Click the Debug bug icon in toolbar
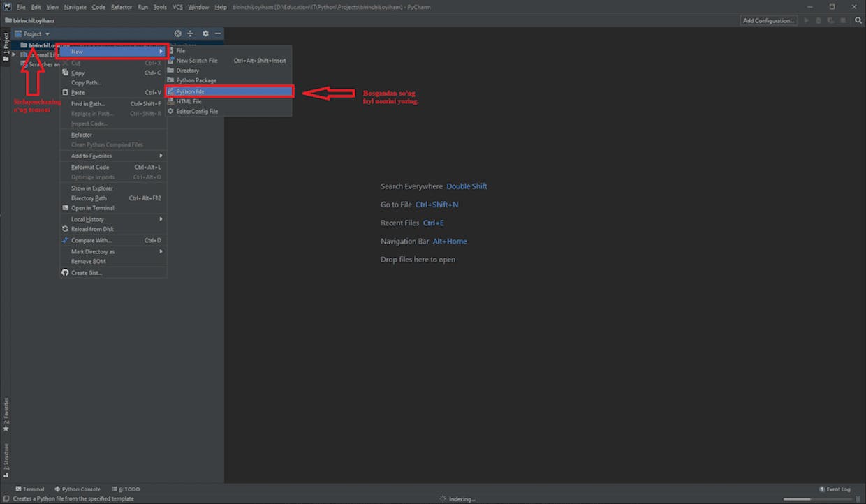Viewport: 866px width, 504px height. pyautogui.click(x=818, y=20)
